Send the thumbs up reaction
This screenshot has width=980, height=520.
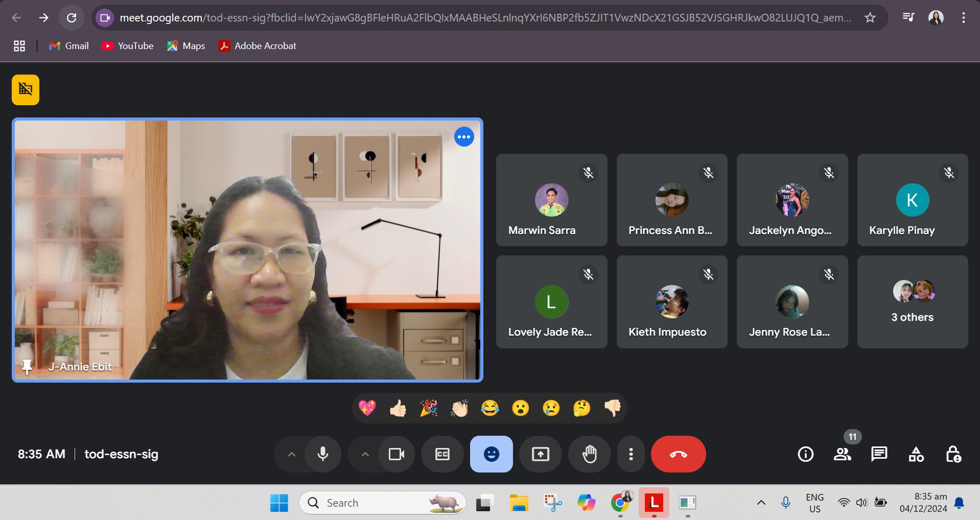(x=398, y=408)
